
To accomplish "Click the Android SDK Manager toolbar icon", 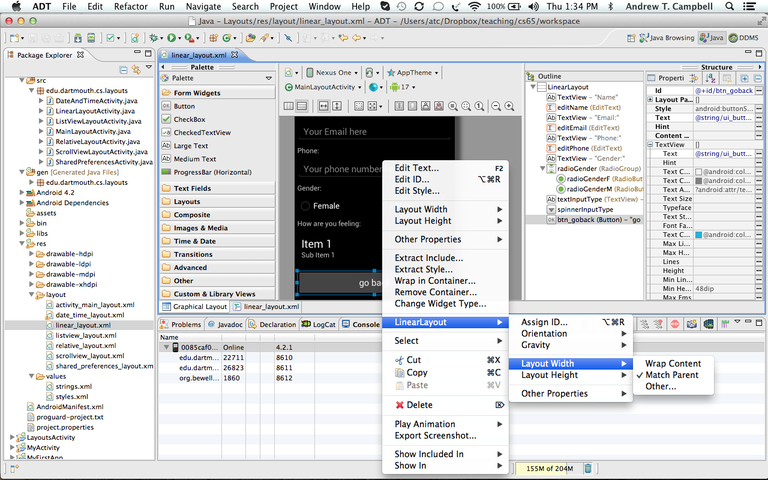I will pyautogui.click(x=78, y=38).
